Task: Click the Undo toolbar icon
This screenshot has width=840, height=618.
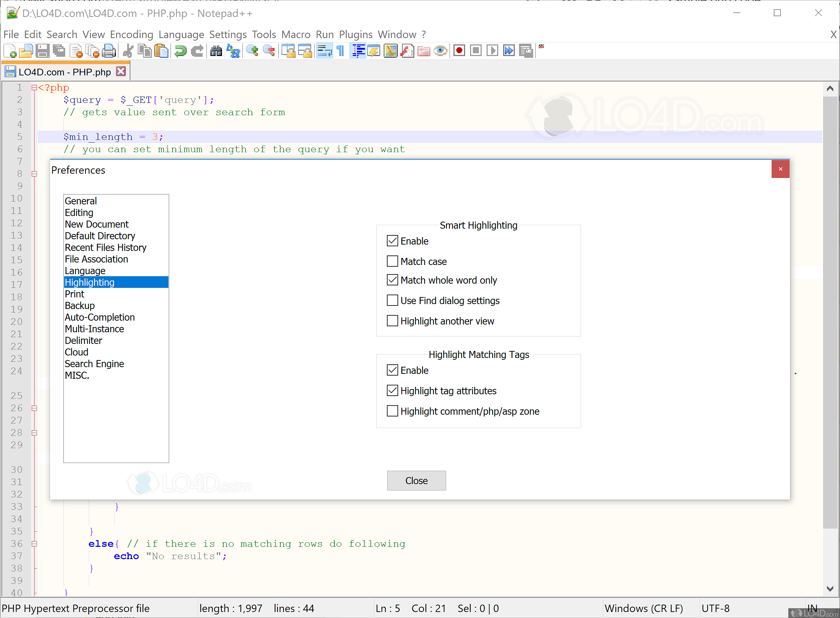Action: point(180,51)
